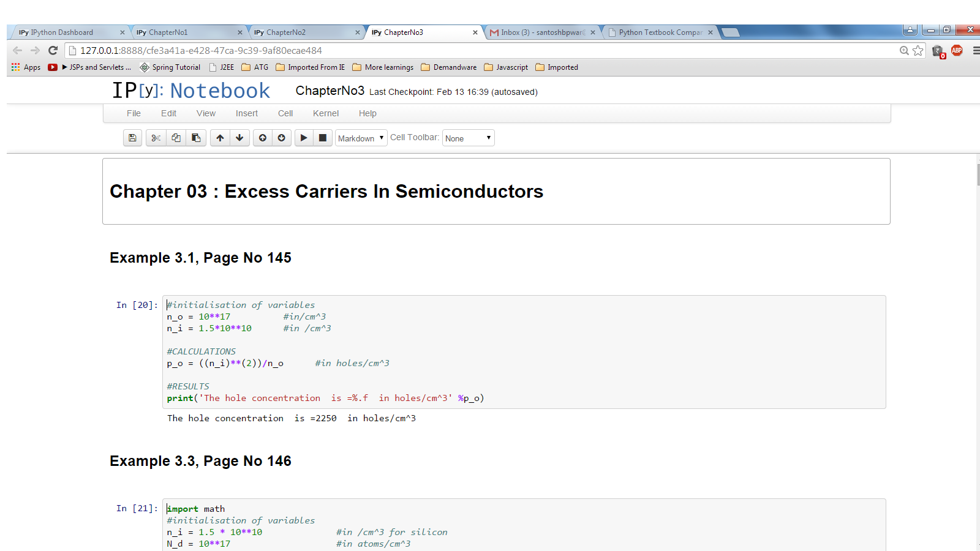Click the Copy cell icon

pyautogui.click(x=176, y=138)
